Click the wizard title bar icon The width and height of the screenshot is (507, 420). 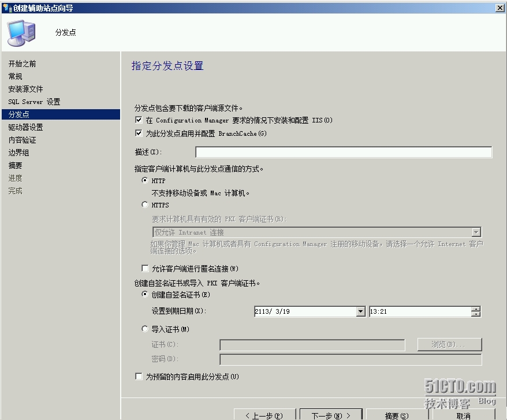[x=7, y=8]
